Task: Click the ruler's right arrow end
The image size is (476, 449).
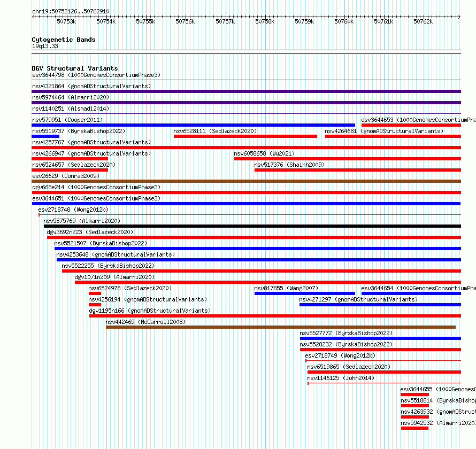Action: click(x=459, y=17)
